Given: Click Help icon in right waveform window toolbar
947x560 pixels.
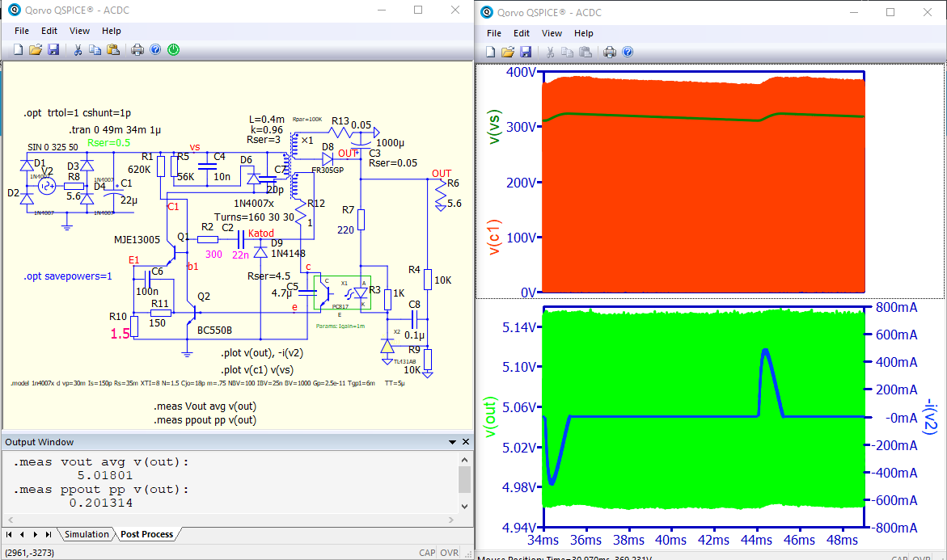Looking at the screenshot, I should [x=628, y=52].
